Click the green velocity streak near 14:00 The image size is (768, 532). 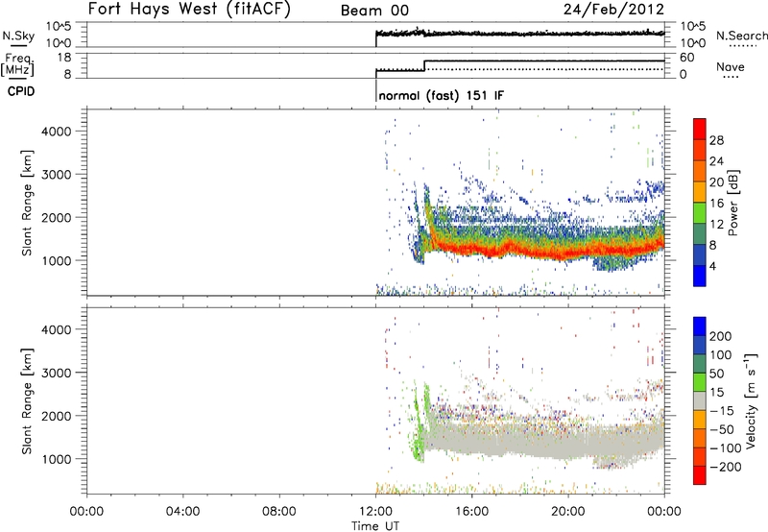[x=419, y=426]
